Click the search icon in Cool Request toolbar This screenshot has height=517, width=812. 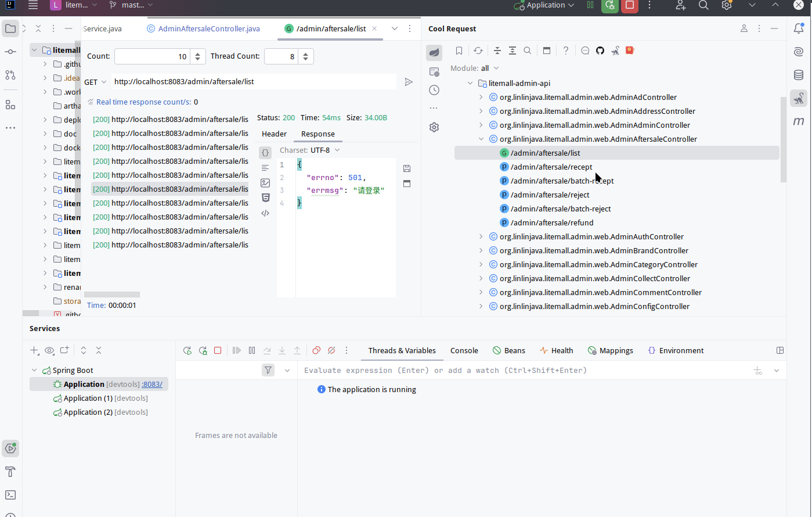528,51
